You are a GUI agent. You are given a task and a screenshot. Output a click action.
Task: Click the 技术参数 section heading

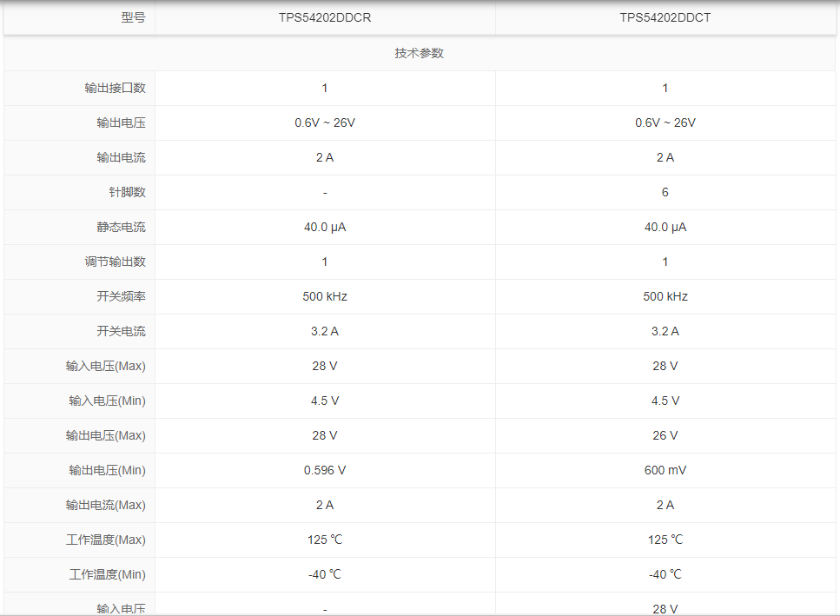point(419,53)
